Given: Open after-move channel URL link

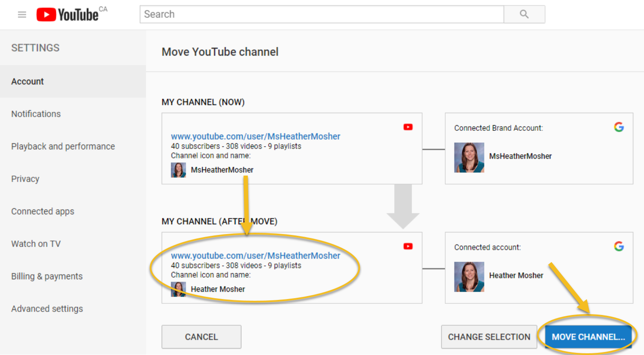Looking at the screenshot, I should (256, 256).
